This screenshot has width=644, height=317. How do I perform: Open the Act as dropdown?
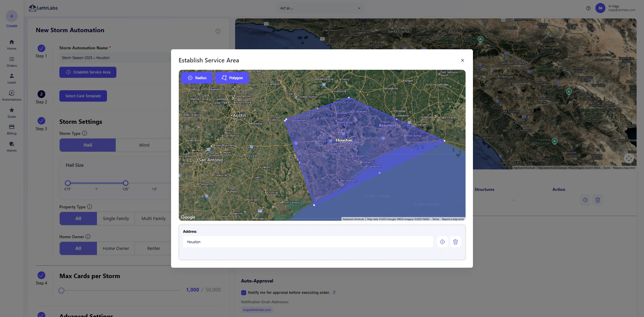pyautogui.click(x=320, y=8)
